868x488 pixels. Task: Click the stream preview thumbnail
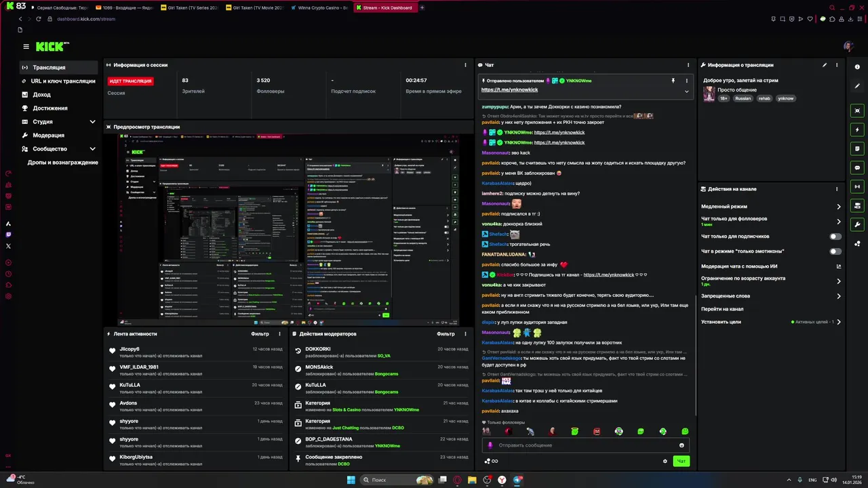288,229
